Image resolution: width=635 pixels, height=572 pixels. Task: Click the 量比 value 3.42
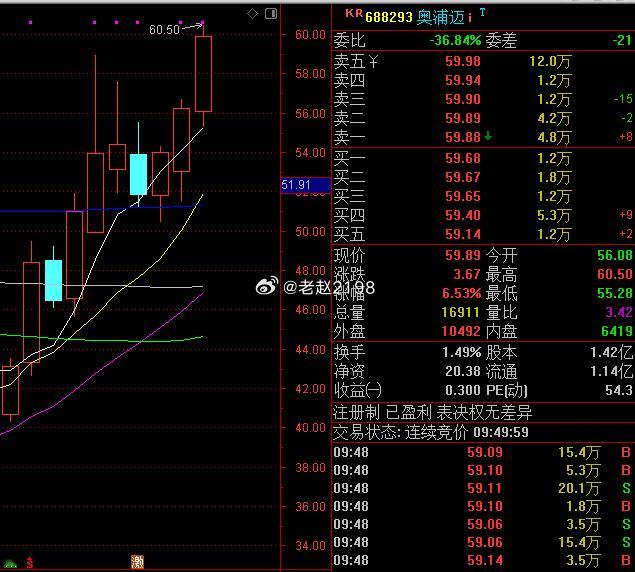619,312
